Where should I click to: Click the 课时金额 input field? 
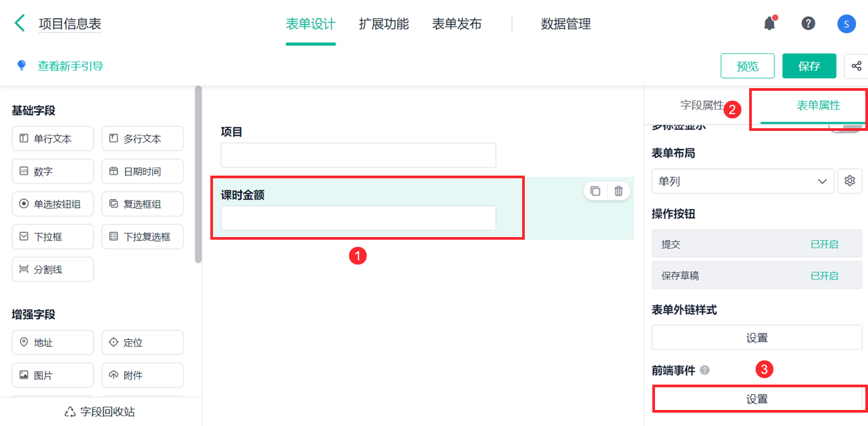point(359,218)
